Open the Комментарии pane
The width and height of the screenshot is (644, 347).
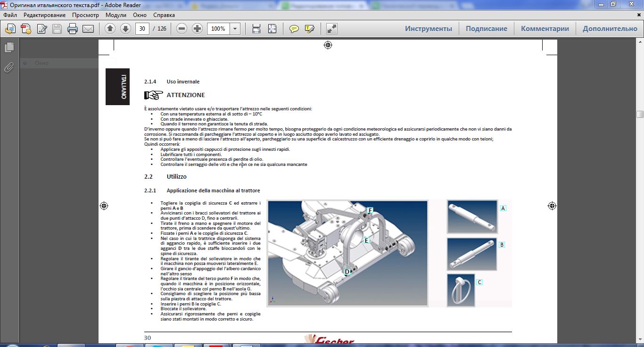pos(545,29)
